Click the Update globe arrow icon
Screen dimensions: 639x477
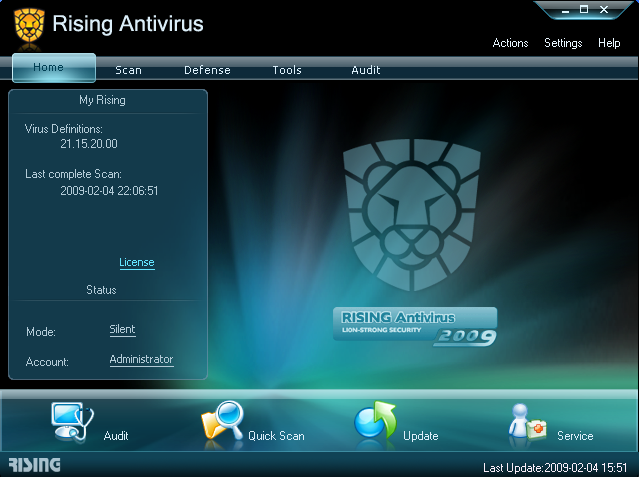[x=375, y=420]
